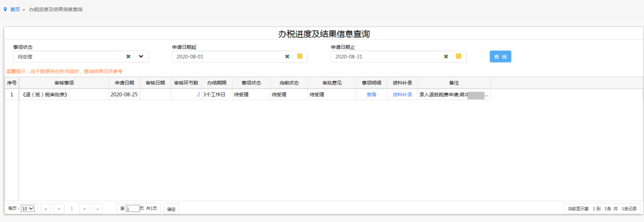Screen dimensions: 644x222
Task: Click the 申请日期起 field showing 2020-08-01
Action: point(240,57)
